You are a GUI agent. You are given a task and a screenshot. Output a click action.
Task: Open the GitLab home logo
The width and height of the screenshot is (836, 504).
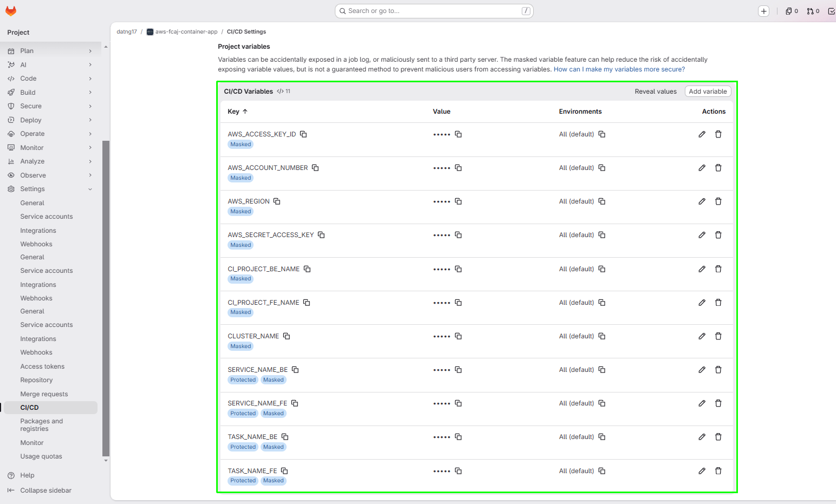pos(11,11)
